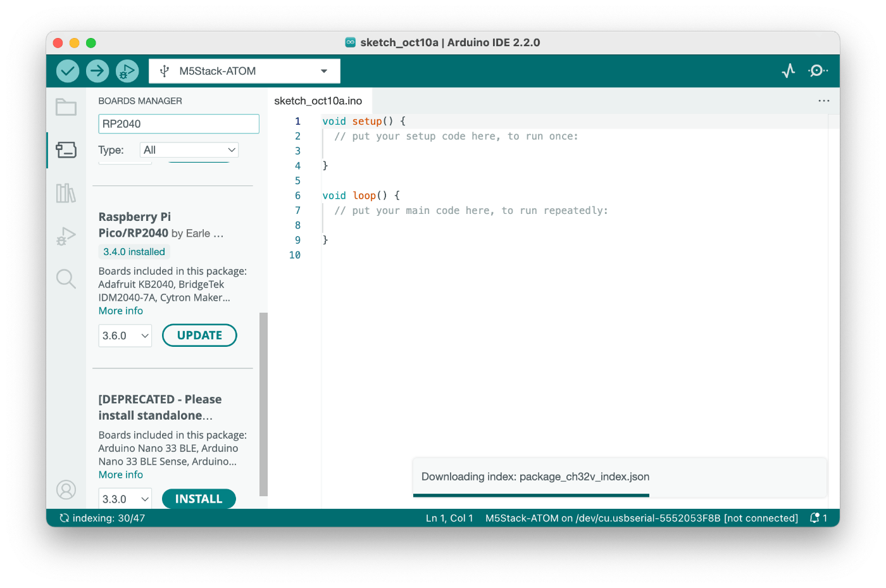The width and height of the screenshot is (886, 588).
Task: Click the 'Downloading index: package_ch32v_index.json' notification
Action: tap(620, 477)
